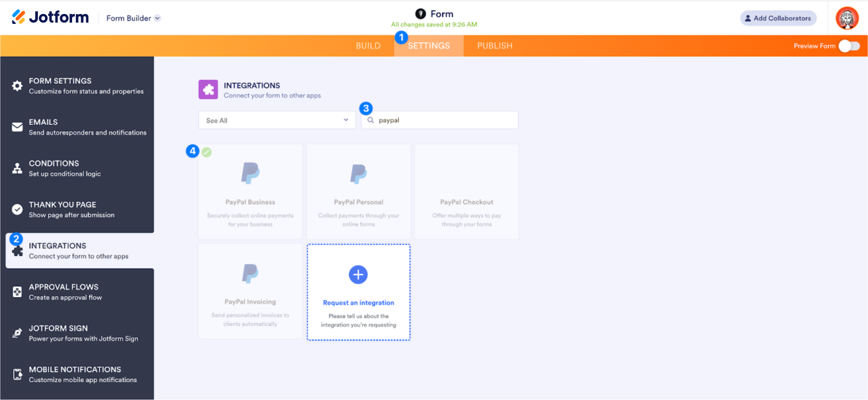Viewport: 868px width, 400px height.
Task: Click the Conditions hierarchy icon
Action: coord(17,168)
